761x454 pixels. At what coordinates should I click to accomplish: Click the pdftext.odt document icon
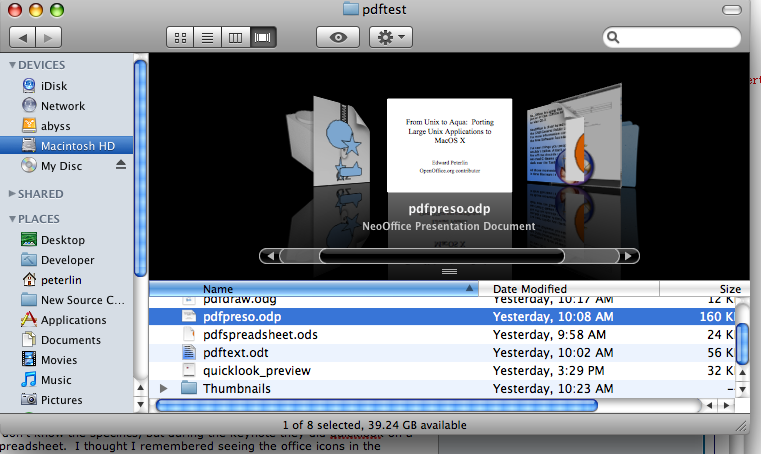[x=188, y=352]
